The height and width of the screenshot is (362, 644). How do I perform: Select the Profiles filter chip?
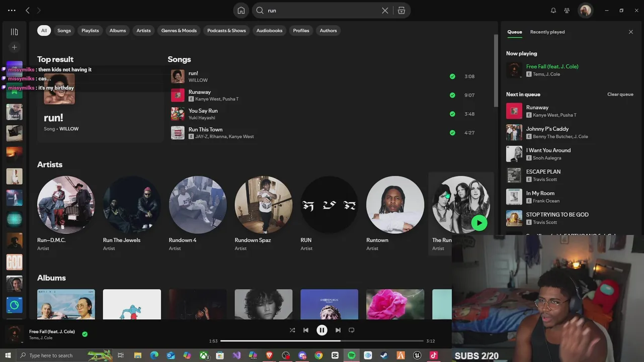(301, 31)
